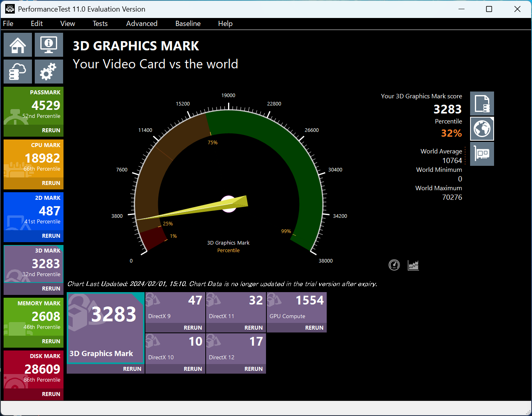View video card details via card icon

point(482,153)
